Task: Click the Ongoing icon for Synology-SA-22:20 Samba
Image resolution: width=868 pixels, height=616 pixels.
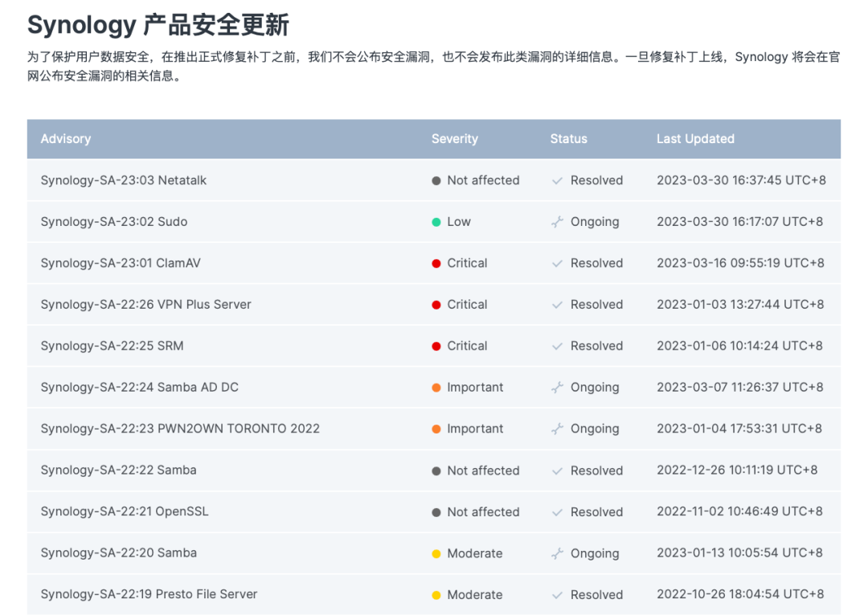Action: point(557,553)
